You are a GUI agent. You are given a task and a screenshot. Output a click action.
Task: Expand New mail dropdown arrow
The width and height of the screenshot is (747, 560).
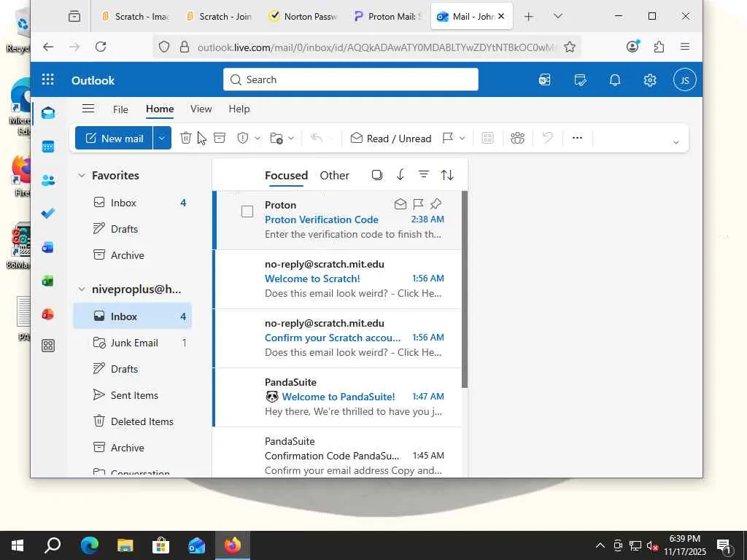162,138
